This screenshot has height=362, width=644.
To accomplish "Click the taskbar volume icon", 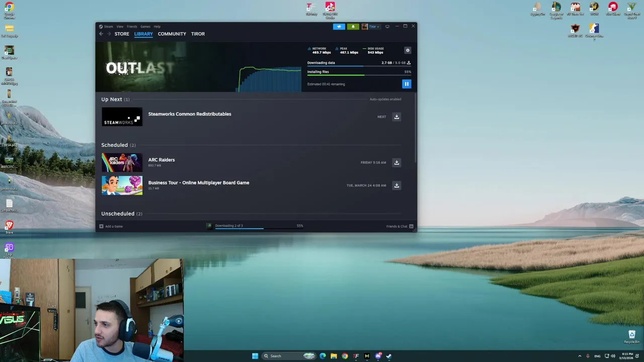I will click(613, 356).
